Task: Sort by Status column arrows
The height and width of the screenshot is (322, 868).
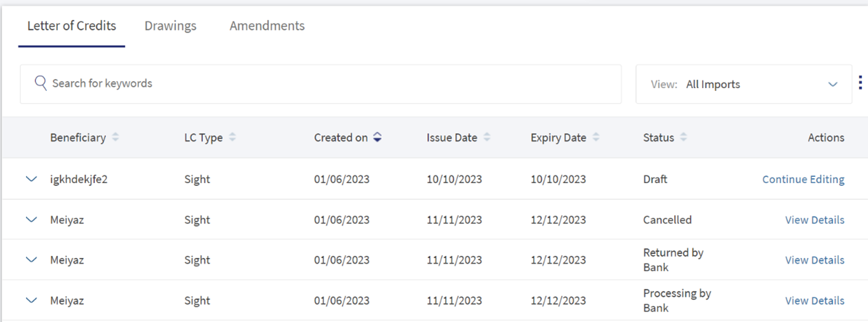Action: (x=683, y=138)
